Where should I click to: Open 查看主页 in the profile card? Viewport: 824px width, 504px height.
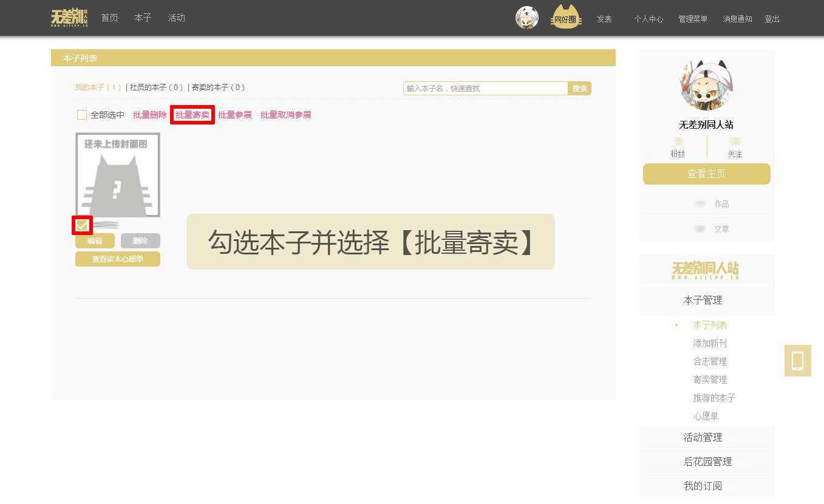tap(706, 174)
